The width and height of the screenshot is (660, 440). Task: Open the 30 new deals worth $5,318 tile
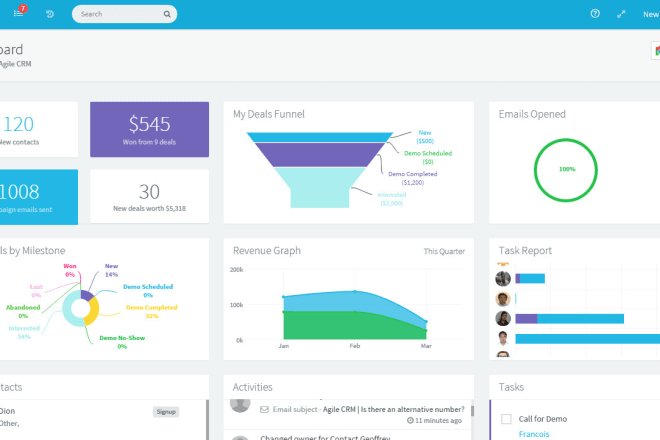click(149, 196)
